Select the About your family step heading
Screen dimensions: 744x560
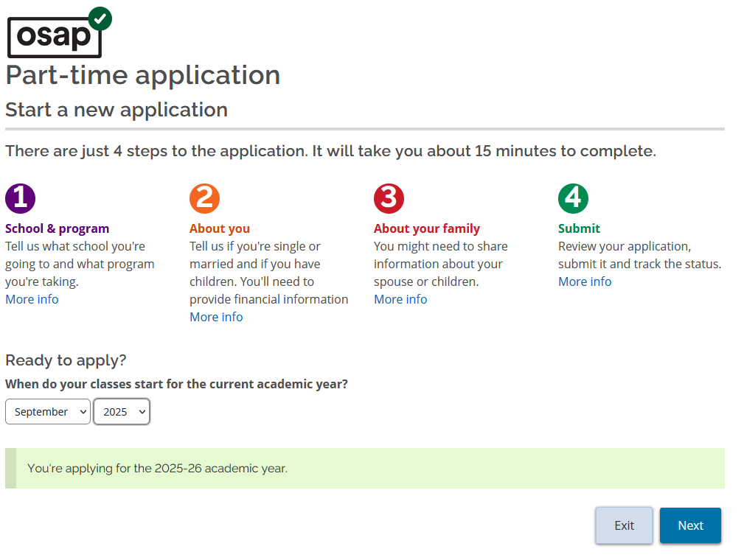pyautogui.click(x=427, y=228)
